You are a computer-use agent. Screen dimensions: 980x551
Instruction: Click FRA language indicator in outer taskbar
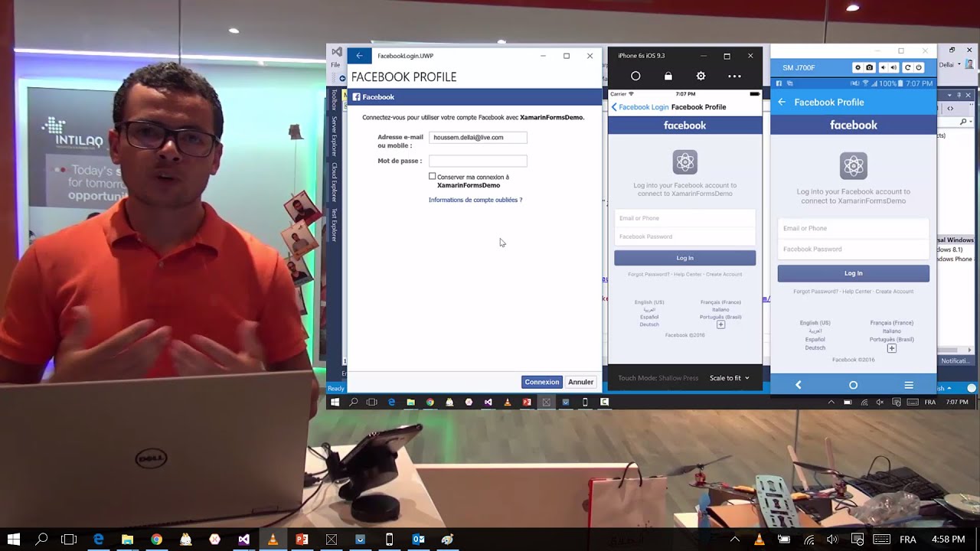[907, 540]
